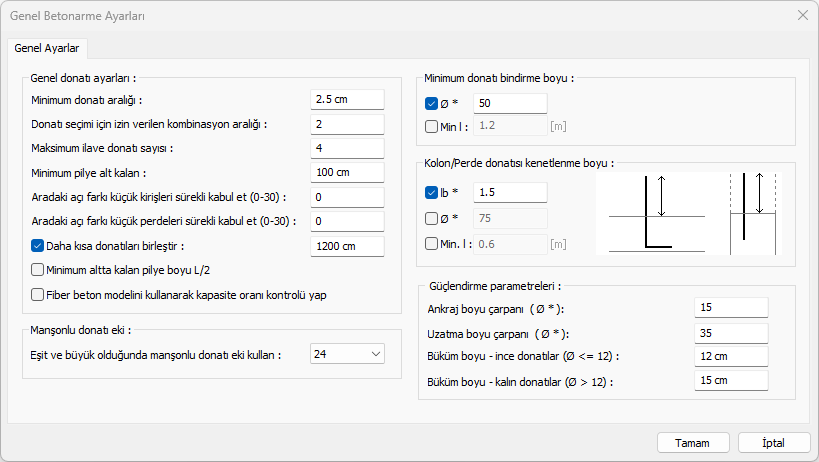
Task: Click Ankraj boyu çarpanı value field
Action: 730,308
